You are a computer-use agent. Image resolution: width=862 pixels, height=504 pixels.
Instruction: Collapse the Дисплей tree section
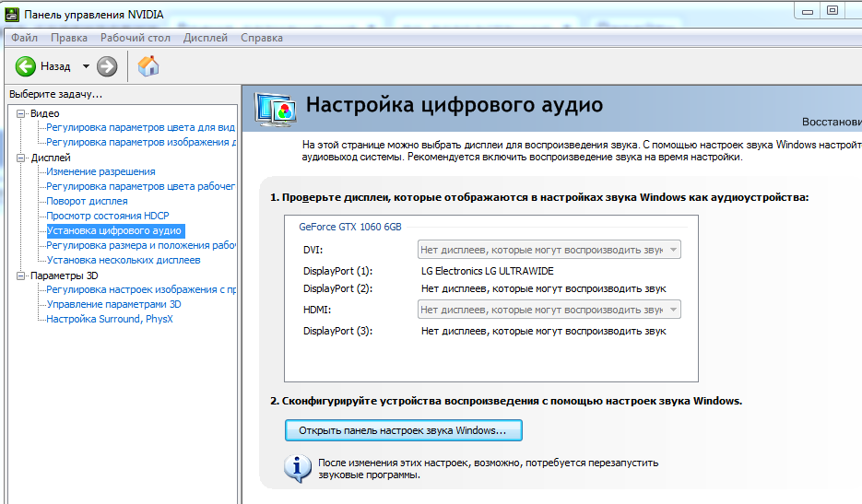pos(21,158)
